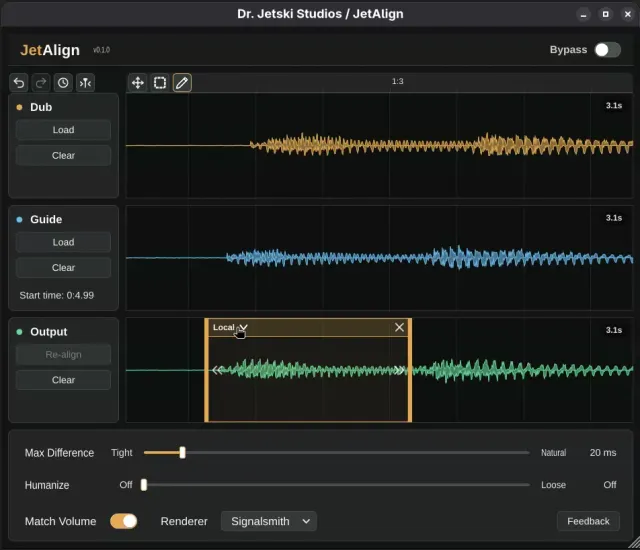Click the Output green track indicator dot

click(19, 332)
